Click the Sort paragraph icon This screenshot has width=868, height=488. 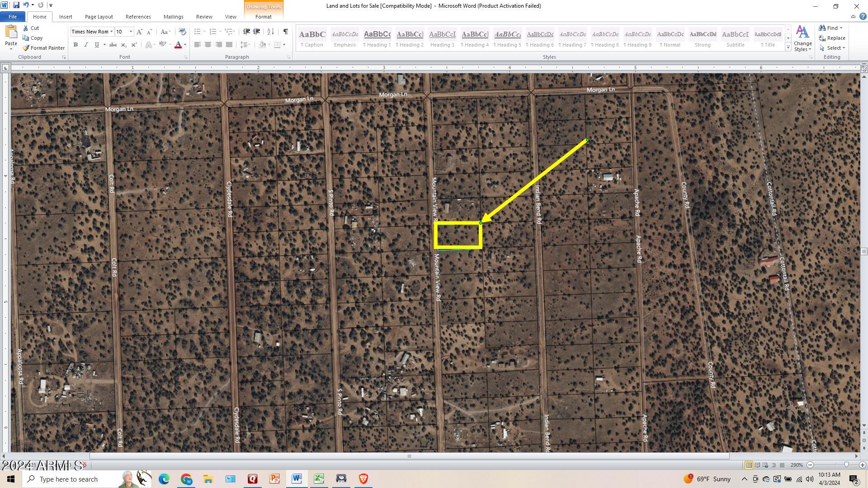coord(270,32)
